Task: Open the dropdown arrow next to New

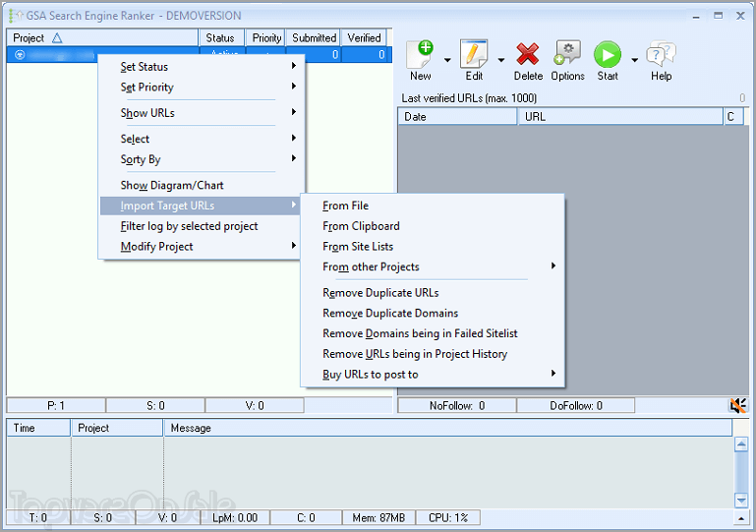Action: (447, 60)
